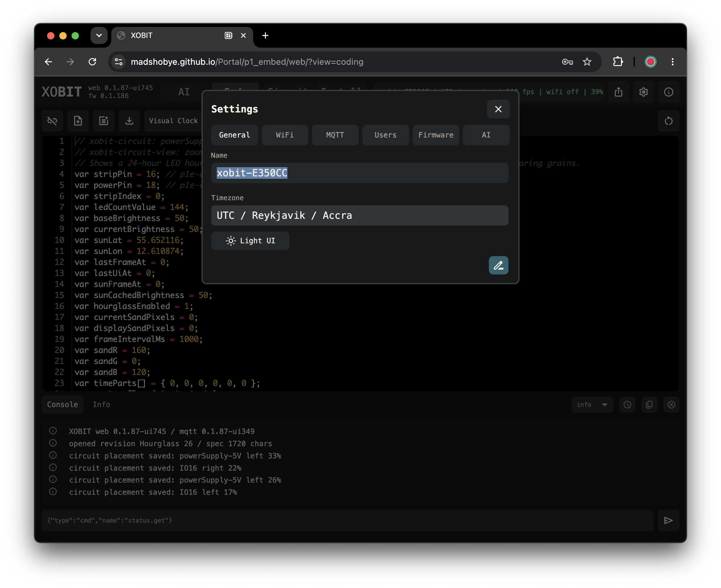Select the Console tab
The height and width of the screenshot is (588, 721).
tap(62, 404)
